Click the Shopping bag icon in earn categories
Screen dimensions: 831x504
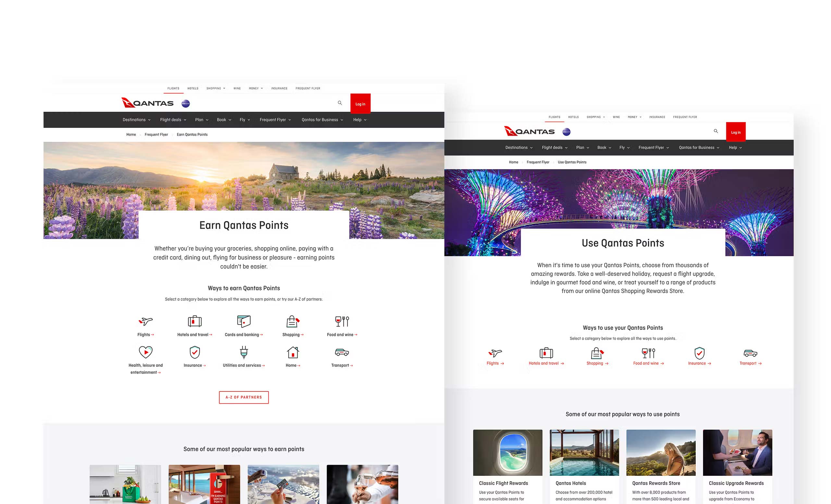click(x=293, y=321)
